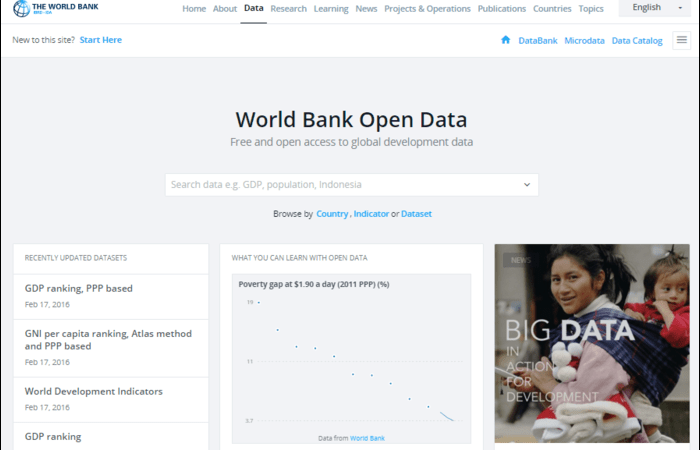Screen dimensions: 700x450
Task: Open the DataBank link
Action: 538,41
